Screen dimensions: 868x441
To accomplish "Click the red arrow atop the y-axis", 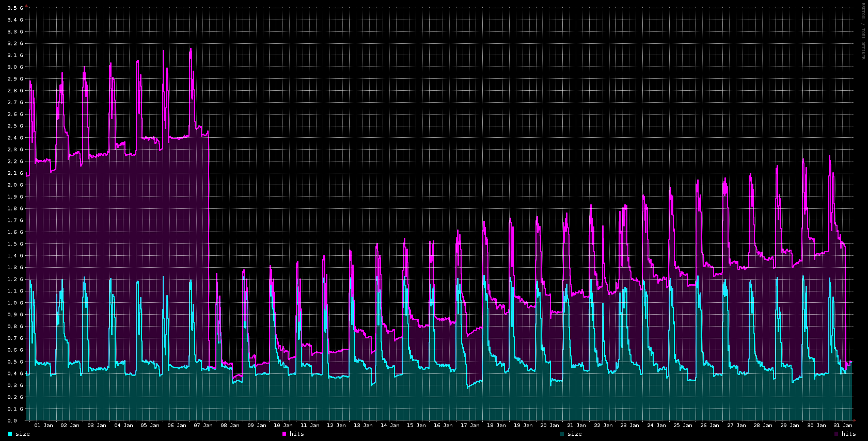I will [26, 5].
